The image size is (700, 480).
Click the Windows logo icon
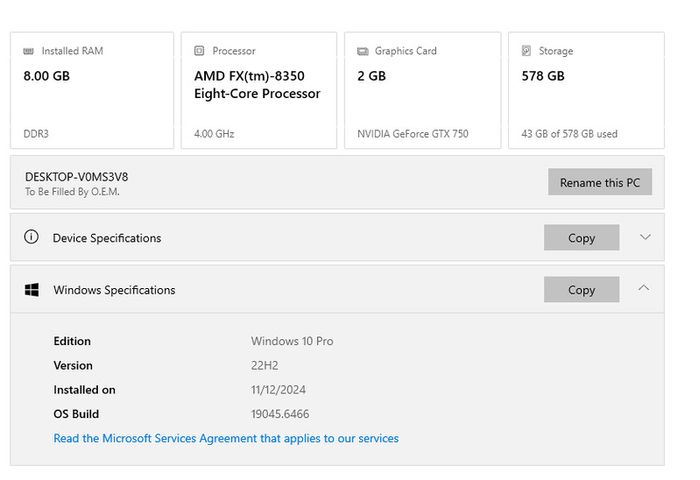click(32, 290)
